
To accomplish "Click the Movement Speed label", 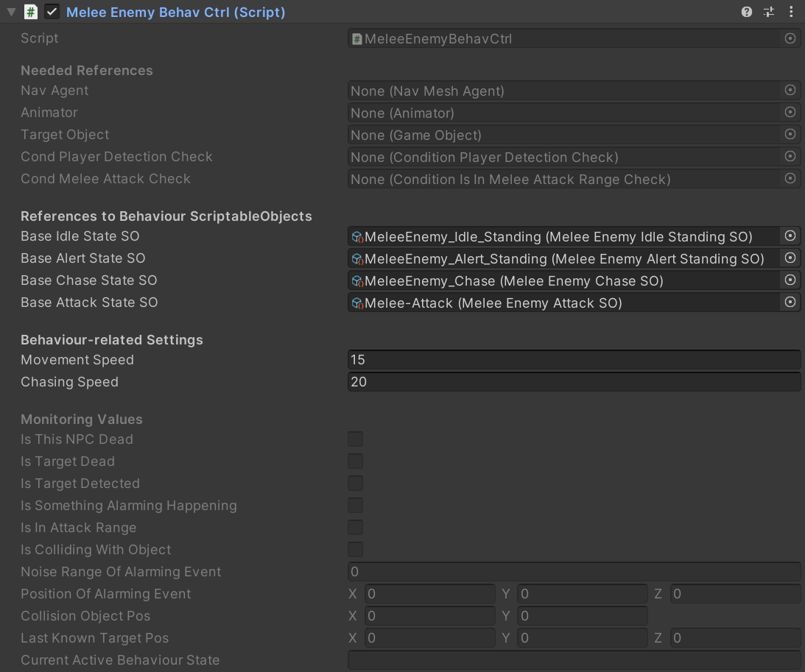I will point(77,360).
